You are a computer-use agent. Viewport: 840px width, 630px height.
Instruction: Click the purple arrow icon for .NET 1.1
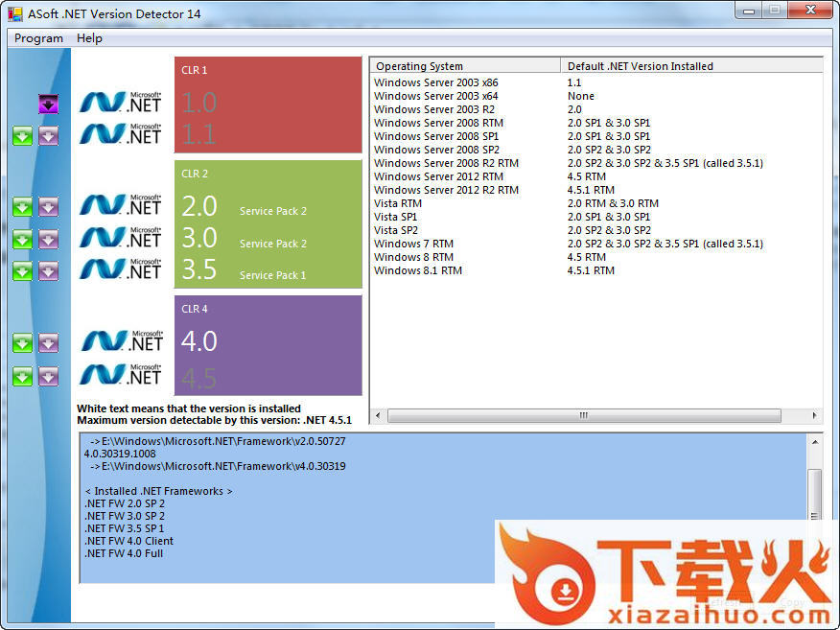tap(48, 136)
